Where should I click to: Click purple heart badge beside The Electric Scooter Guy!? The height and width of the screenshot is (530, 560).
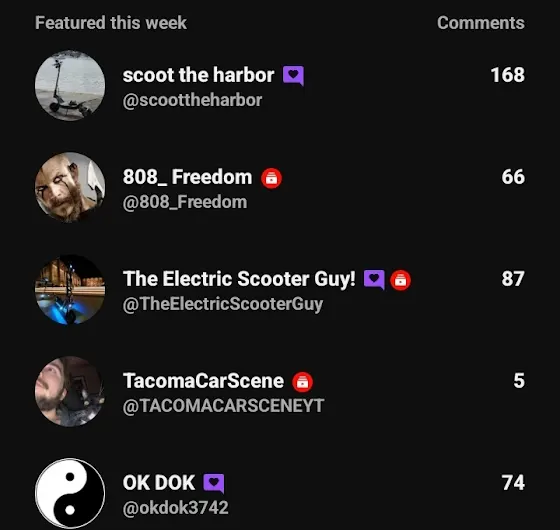374,280
